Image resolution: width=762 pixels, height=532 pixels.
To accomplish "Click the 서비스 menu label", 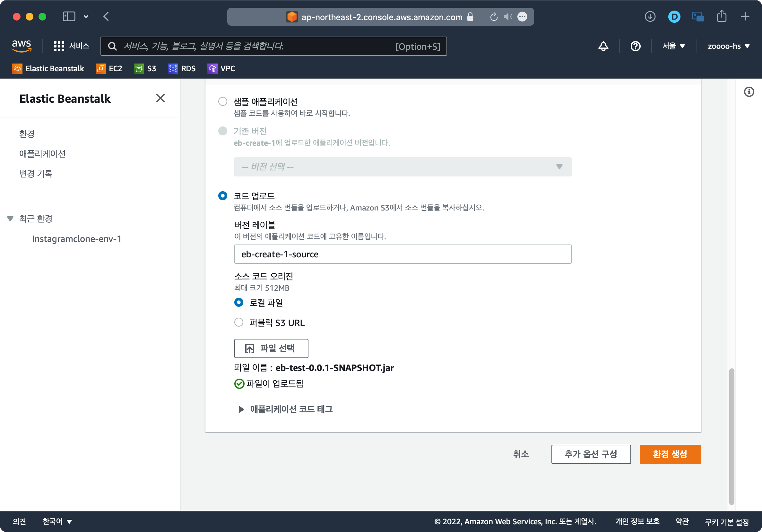I will (79, 46).
